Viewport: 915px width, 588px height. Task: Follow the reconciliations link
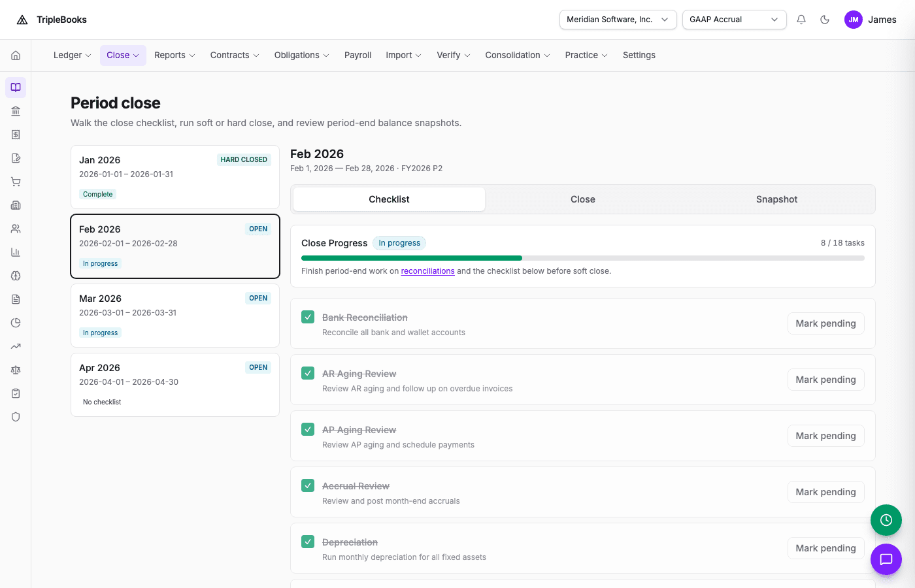point(427,271)
